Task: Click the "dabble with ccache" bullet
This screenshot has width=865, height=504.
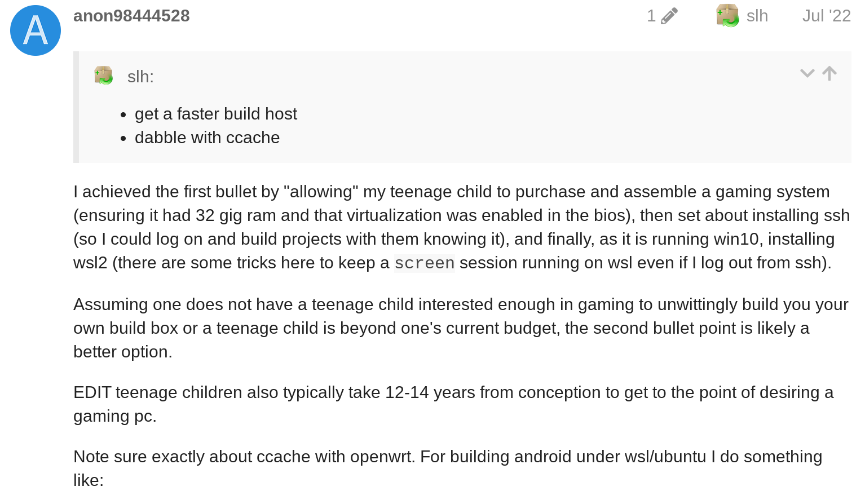Action: (207, 138)
